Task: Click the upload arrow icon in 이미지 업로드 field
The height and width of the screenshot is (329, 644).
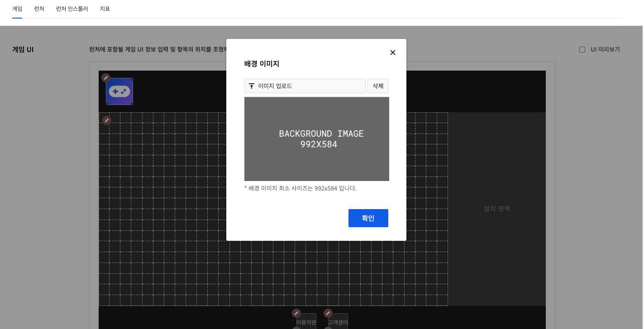Action: click(252, 86)
